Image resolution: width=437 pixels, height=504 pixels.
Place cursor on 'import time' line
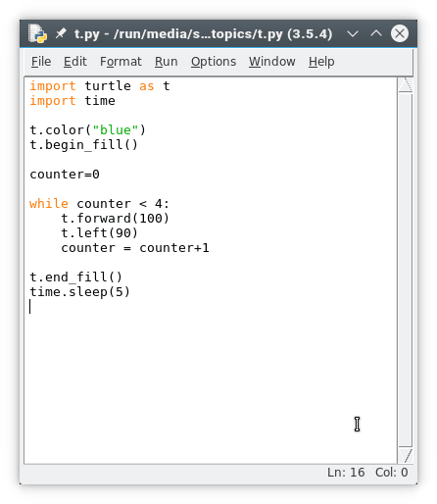tap(73, 101)
